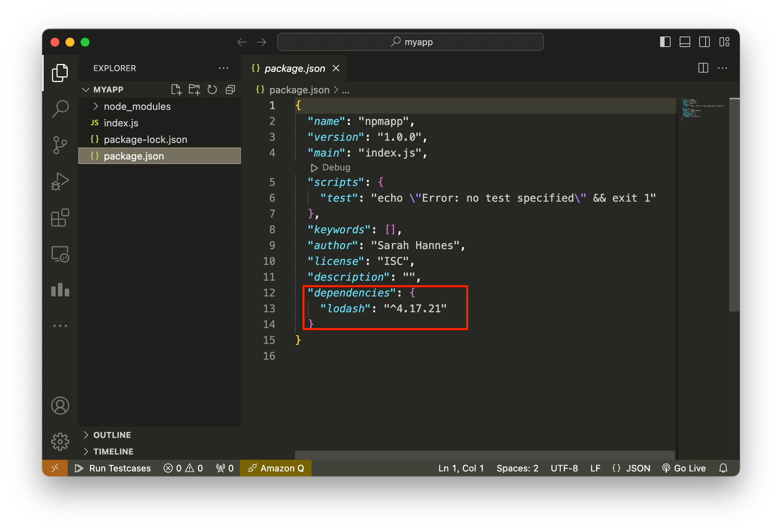The height and width of the screenshot is (532, 782).
Task: Go to line via Ln 1, Col 1
Action: click(461, 468)
